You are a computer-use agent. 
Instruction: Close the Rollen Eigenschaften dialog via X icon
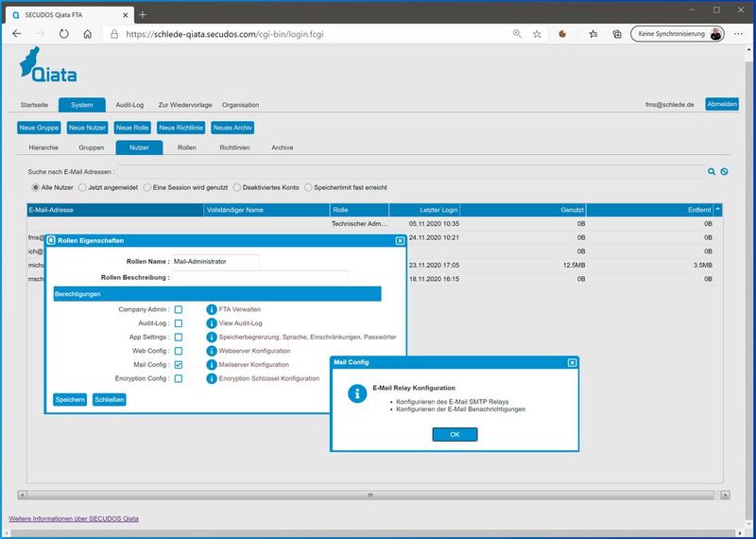coord(400,241)
